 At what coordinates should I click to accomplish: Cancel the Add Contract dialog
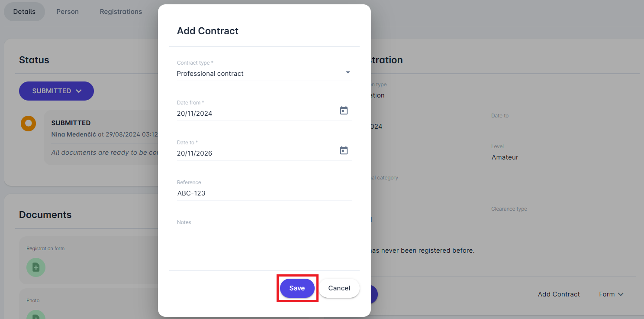pos(339,288)
